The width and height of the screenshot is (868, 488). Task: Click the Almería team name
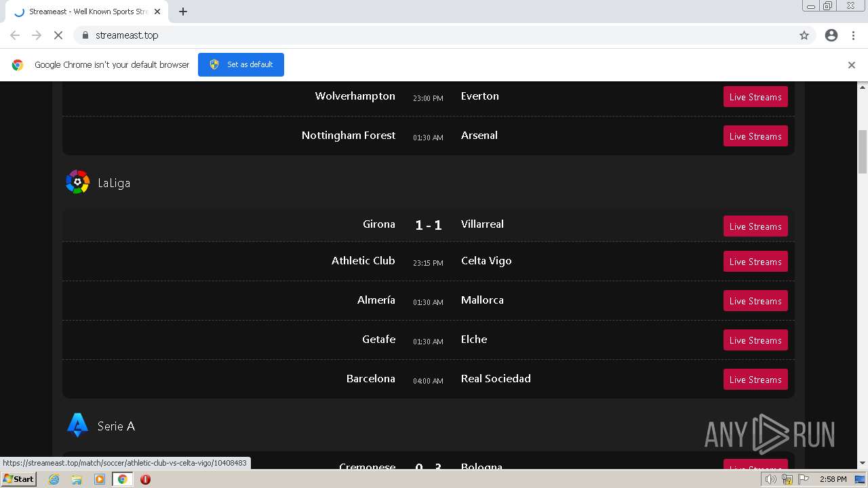click(376, 300)
